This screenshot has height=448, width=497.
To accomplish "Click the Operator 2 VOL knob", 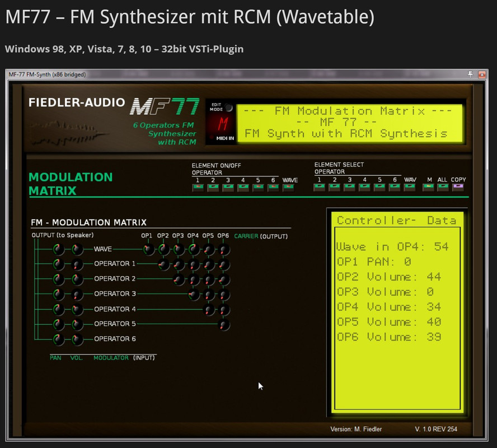I will tap(77, 279).
